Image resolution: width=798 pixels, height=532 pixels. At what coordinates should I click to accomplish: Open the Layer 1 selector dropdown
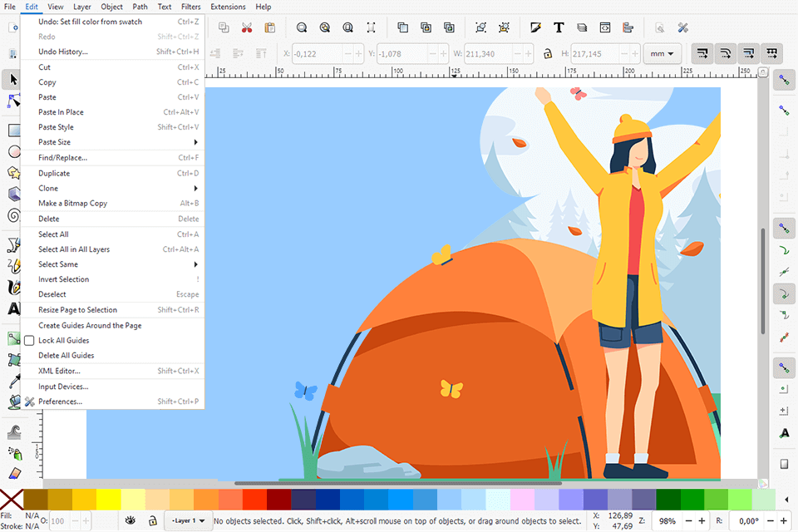[188, 520]
